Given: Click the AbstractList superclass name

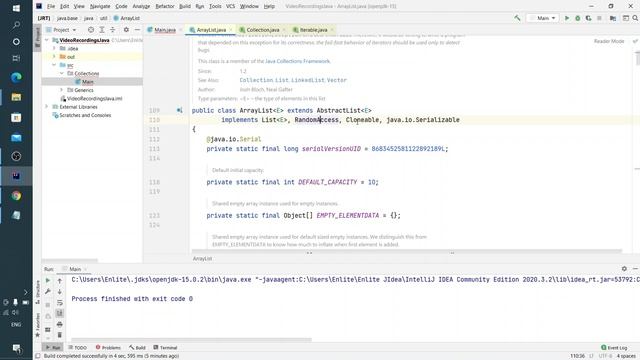Looking at the screenshot, I should (x=338, y=110).
